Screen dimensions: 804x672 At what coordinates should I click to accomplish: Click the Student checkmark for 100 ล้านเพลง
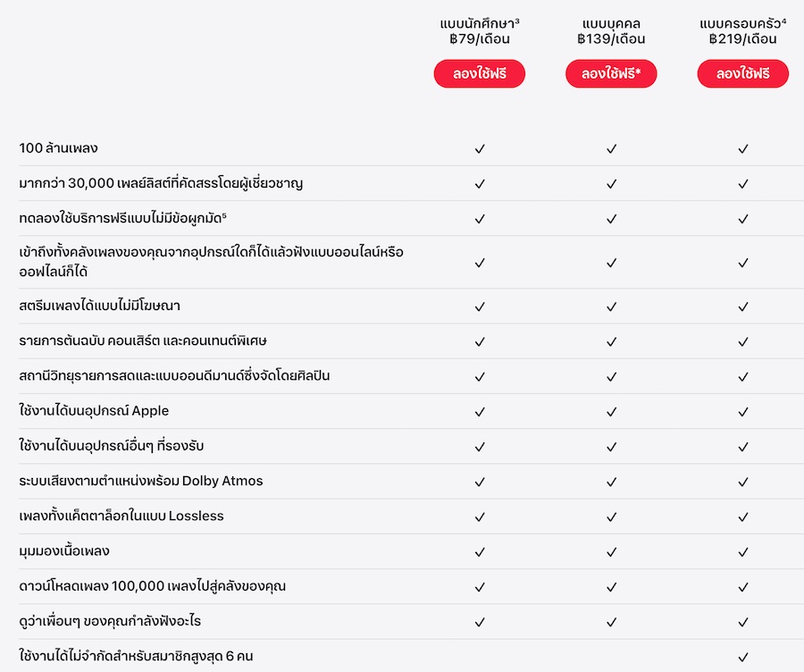click(x=480, y=148)
